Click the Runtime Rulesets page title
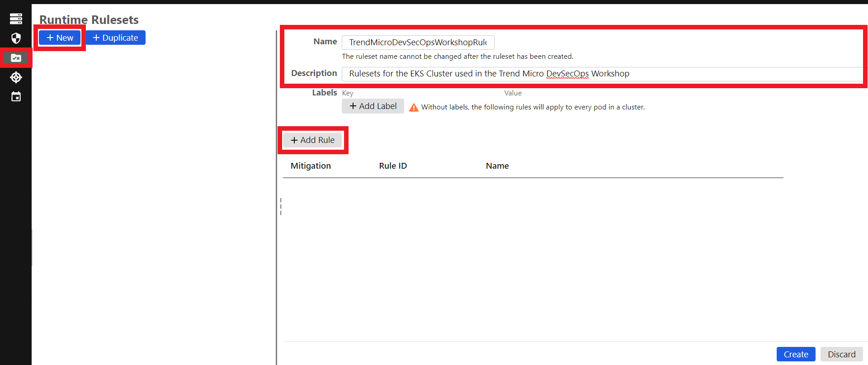Image resolution: width=868 pixels, height=365 pixels. [x=89, y=20]
